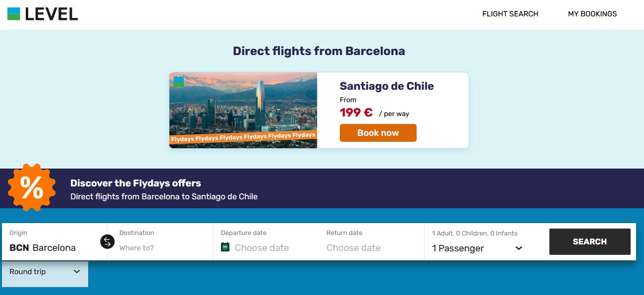Click the Santiago de Chile heading

(x=387, y=86)
